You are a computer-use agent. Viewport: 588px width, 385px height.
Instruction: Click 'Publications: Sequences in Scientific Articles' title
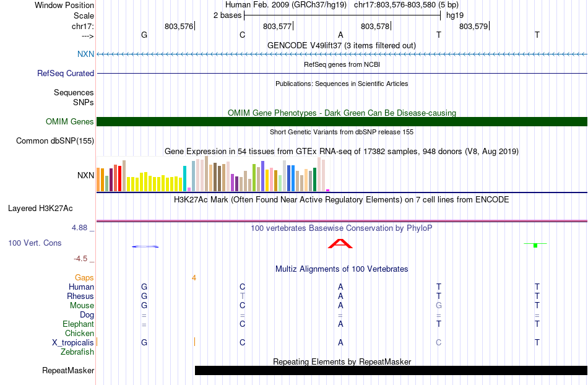tap(342, 84)
